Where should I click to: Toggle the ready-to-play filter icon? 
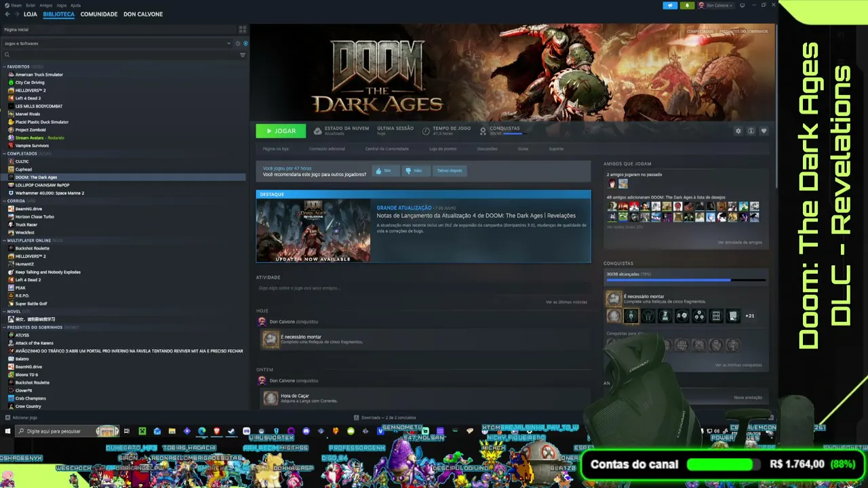click(x=245, y=43)
